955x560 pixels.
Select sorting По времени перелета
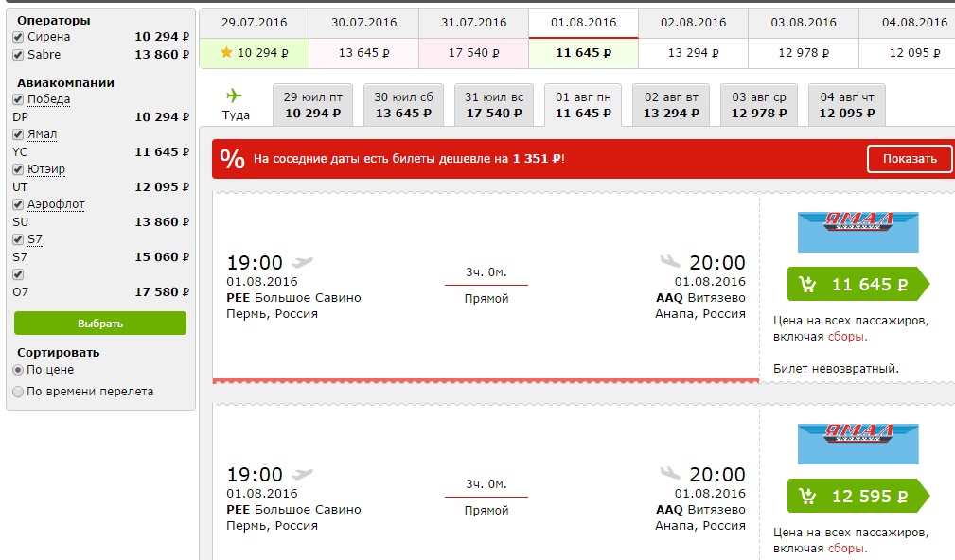(x=18, y=392)
